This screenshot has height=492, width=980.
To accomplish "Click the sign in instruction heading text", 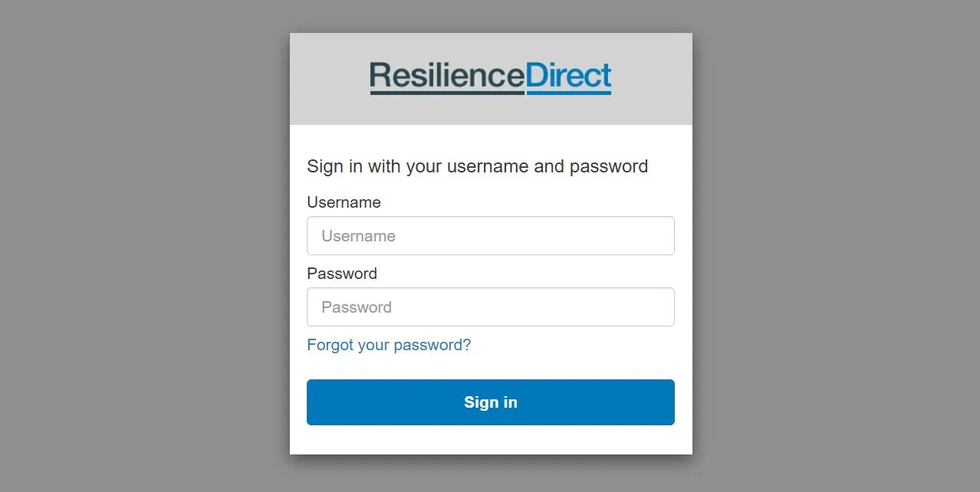I will (477, 166).
